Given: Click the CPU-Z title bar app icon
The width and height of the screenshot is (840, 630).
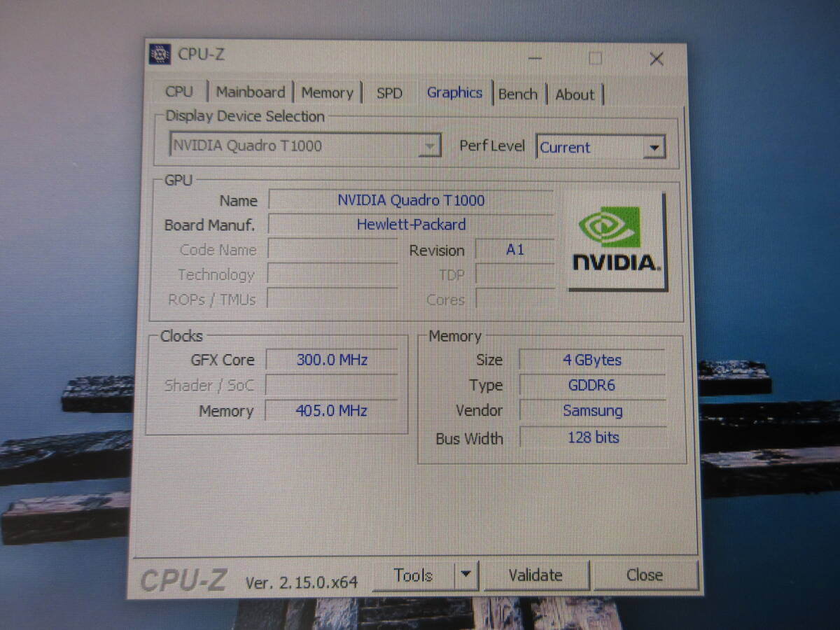Looking at the screenshot, I should tap(160, 55).
